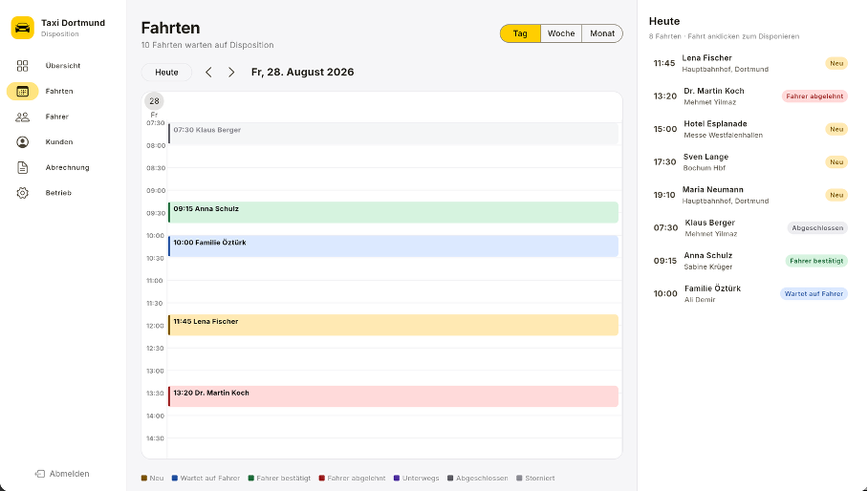The width and height of the screenshot is (868, 491).
Task: Switch to Monat view
Action: [x=601, y=33]
